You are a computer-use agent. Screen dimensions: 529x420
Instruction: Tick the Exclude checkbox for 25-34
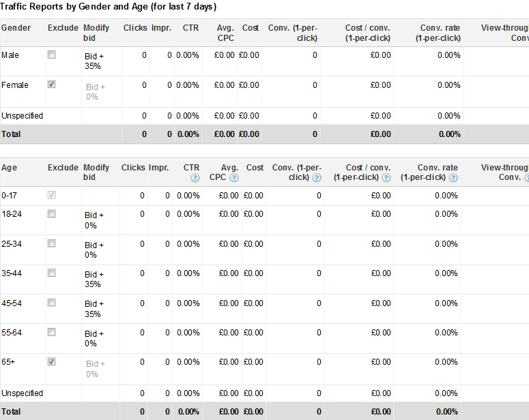coord(51,243)
